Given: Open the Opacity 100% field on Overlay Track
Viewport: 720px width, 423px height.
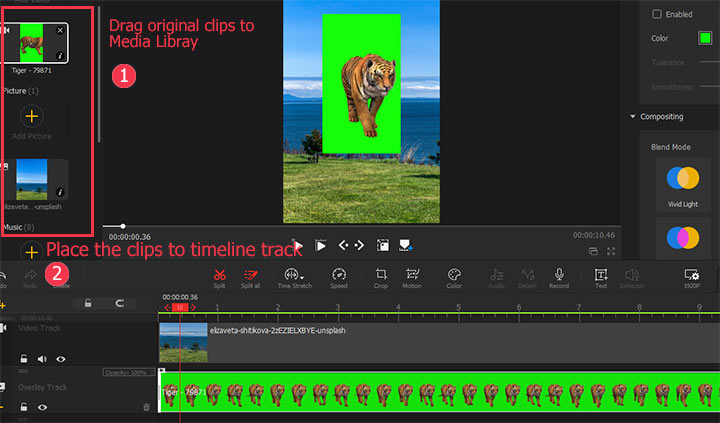Looking at the screenshot, I should tap(128, 372).
